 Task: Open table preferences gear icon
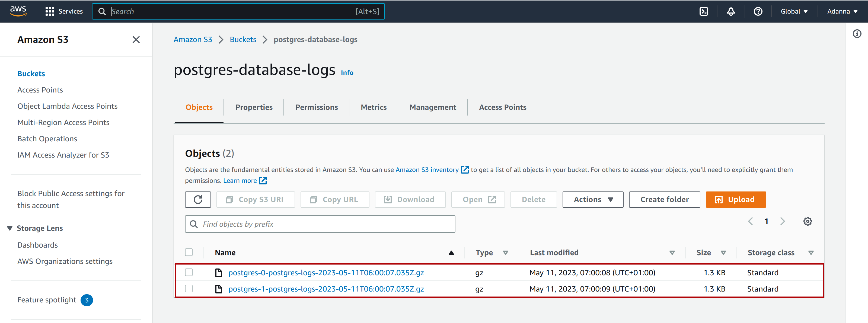(x=807, y=221)
